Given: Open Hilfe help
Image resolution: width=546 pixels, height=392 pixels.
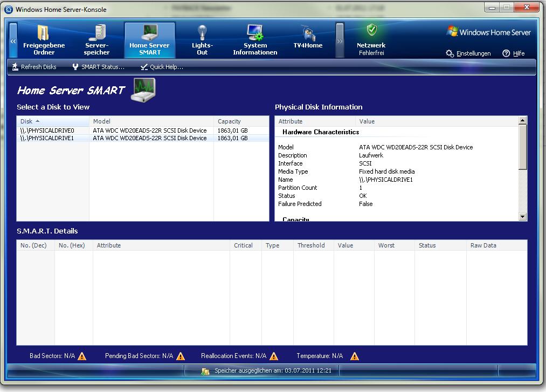Looking at the screenshot, I should point(514,53).
